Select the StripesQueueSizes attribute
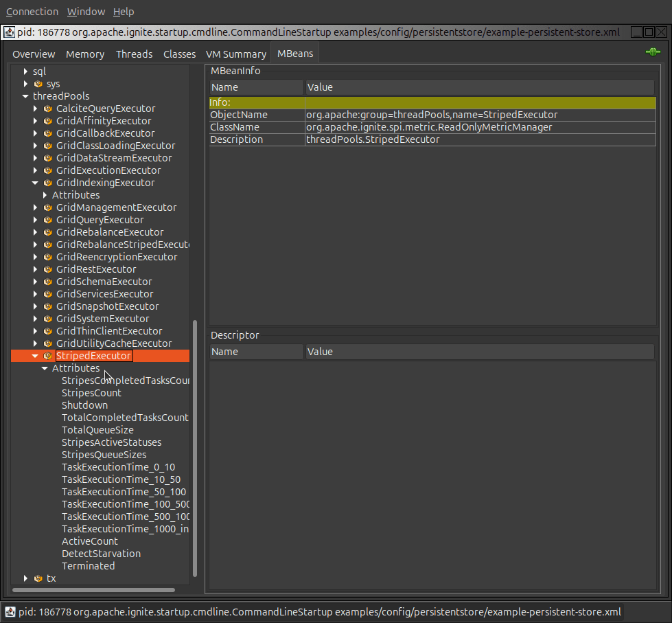 [104, 455]
